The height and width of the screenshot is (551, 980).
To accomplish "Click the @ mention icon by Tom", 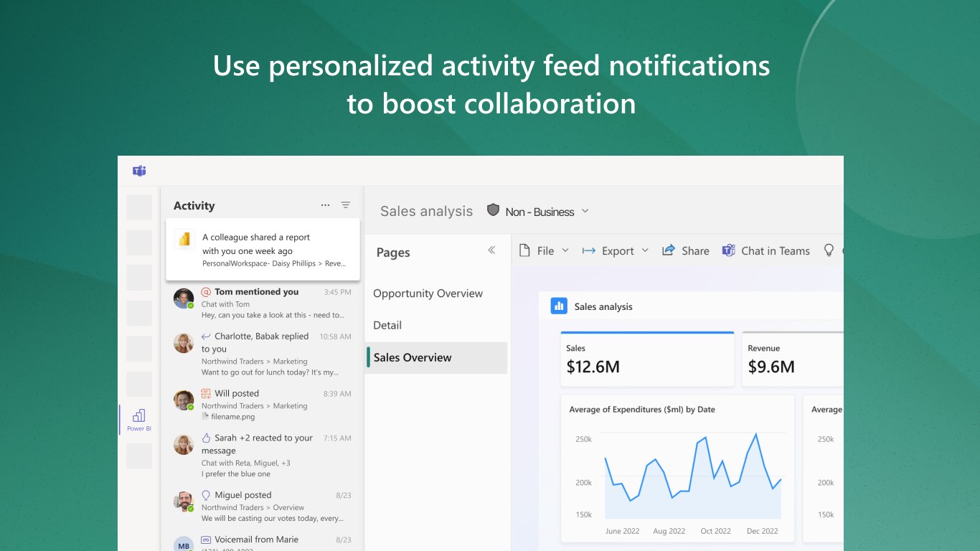I will (206, 292).
